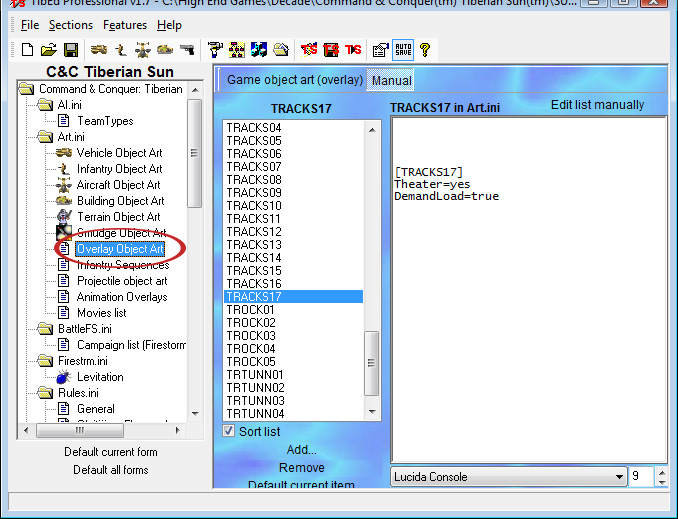
Task: Switch to the Manual tab
Action: 391,80
